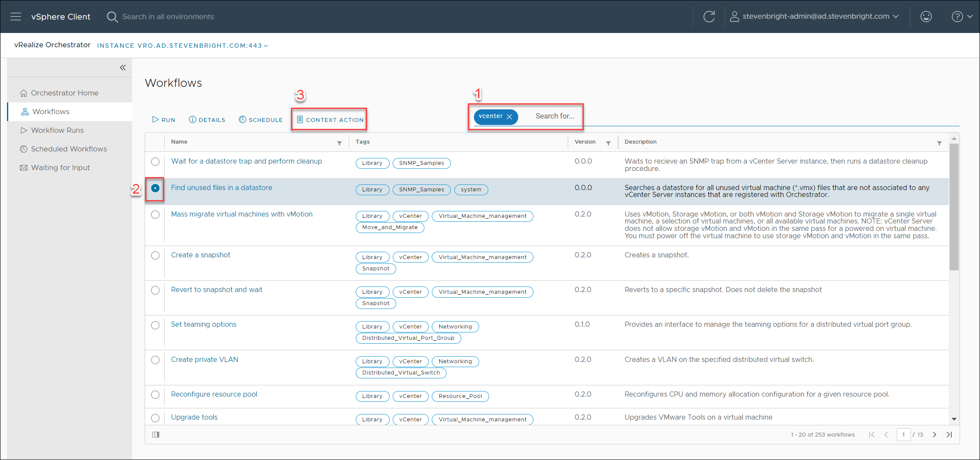
Task: Click the Distributed_Virtual_Switch tag
Action: click(401, 373)
